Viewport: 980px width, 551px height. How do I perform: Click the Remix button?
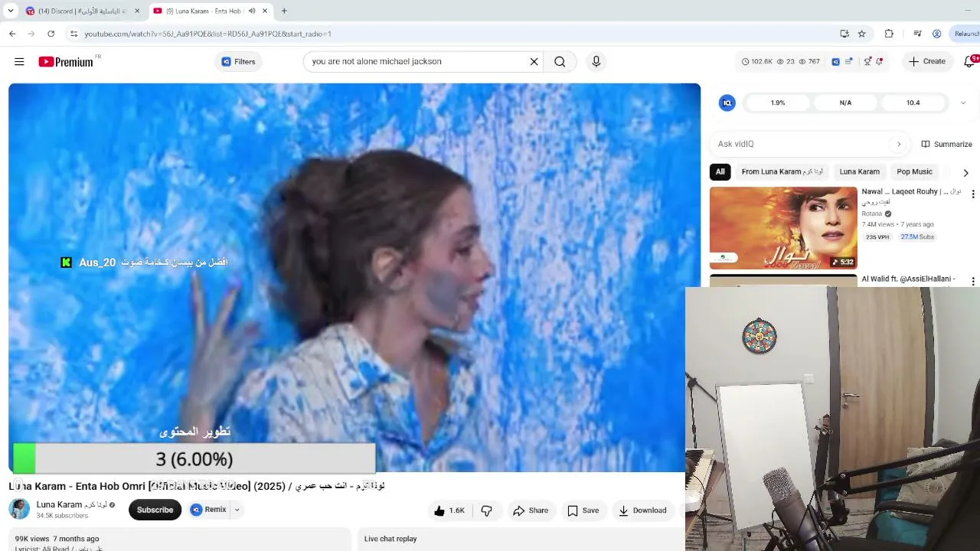click(208, 510)
